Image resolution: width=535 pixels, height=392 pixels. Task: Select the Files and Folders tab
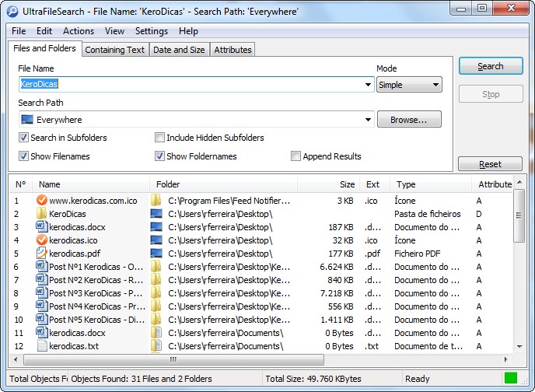44,48
